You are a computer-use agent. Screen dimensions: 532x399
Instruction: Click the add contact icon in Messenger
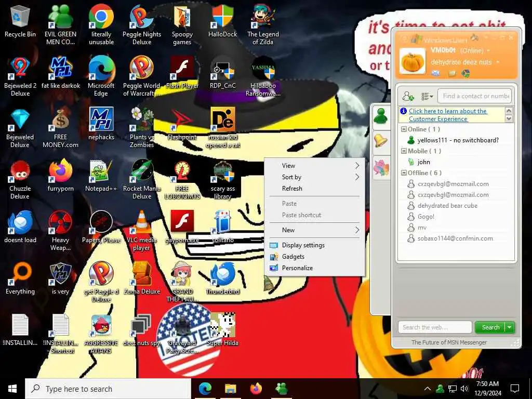coord(408,96)
